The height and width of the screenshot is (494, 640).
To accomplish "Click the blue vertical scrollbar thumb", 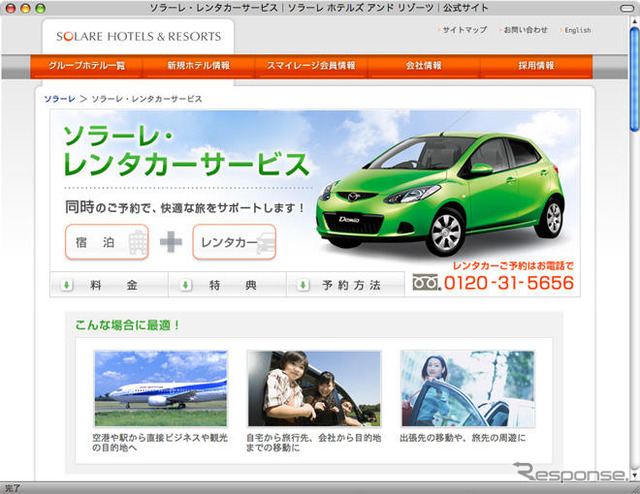I will point(634,80).
